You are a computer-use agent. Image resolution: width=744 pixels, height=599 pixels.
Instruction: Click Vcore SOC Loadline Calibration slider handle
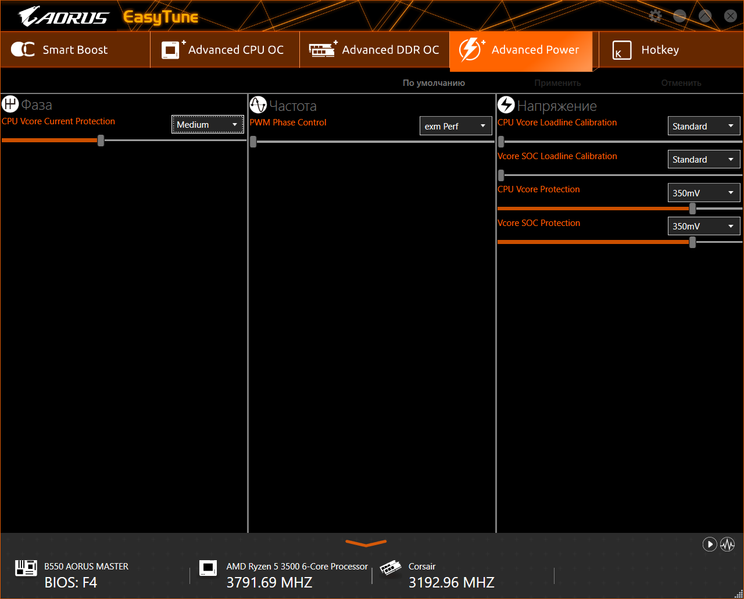point(501,175)
